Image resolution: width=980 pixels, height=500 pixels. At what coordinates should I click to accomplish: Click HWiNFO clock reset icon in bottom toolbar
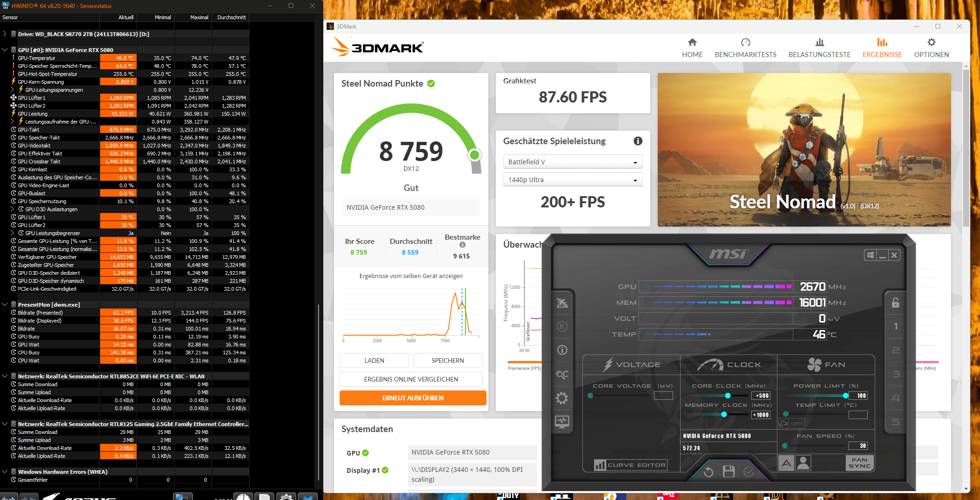(243, 496)
